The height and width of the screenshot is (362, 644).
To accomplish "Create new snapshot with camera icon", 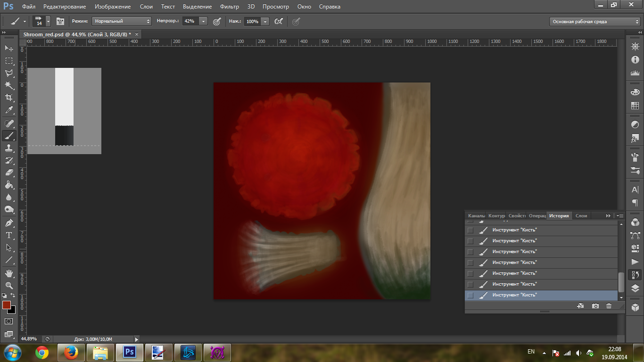I will pos(595,306).
